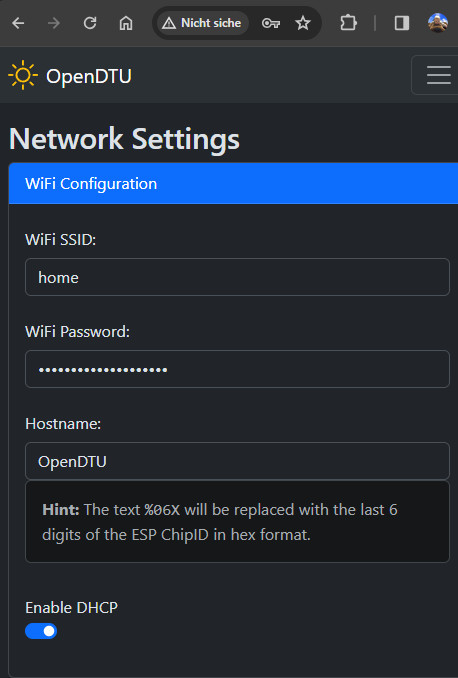Open the browser profile avatar
The height and width of the screenshot is (678, 458).
point(438,22)
